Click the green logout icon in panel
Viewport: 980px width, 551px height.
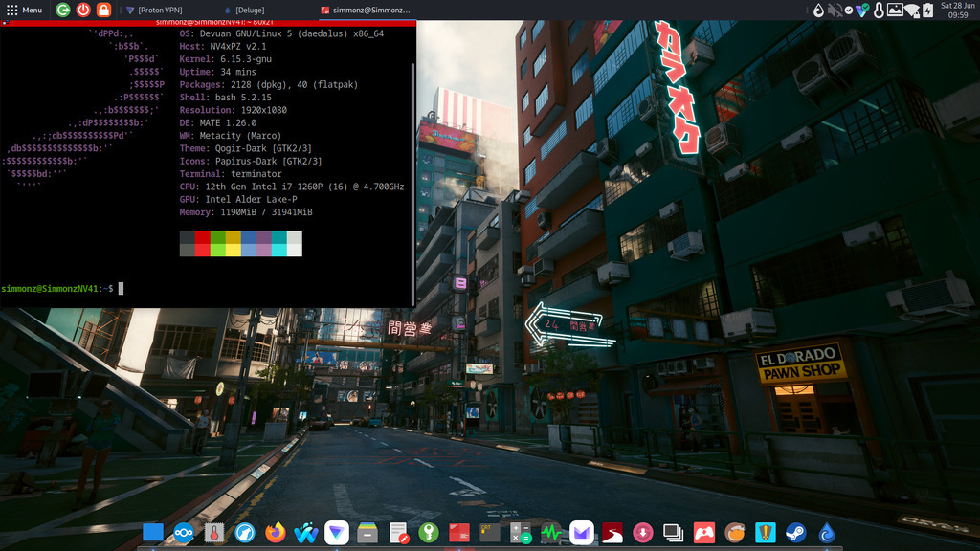click(63, 10)
